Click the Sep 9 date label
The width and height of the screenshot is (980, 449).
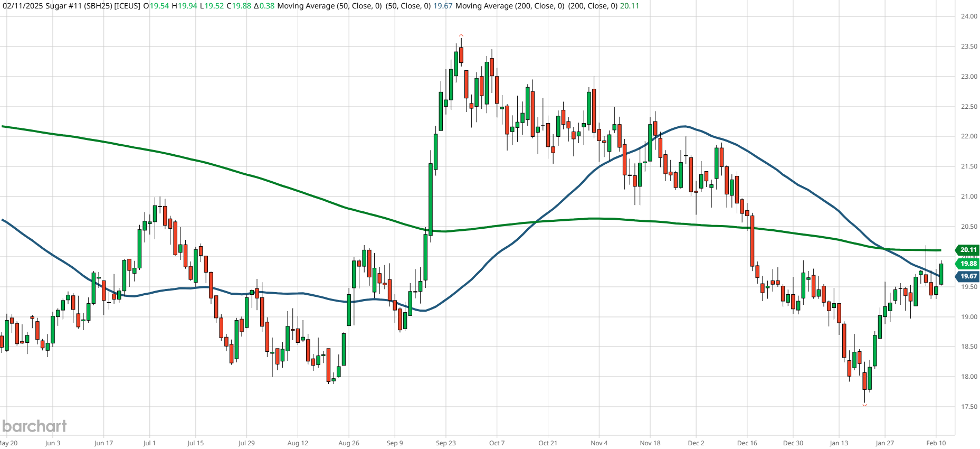(395, 443)
